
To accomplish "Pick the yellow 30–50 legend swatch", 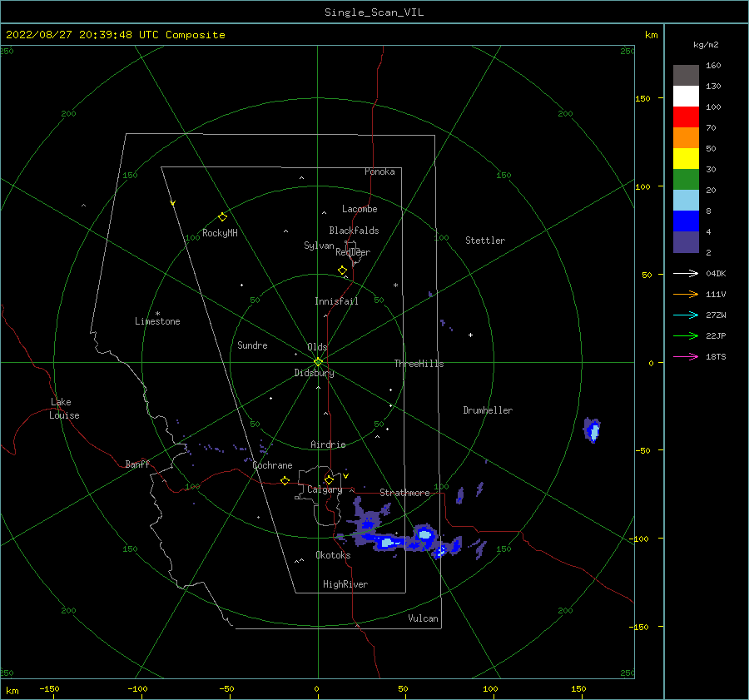I will pyautogui.click(x=686, y=159).
